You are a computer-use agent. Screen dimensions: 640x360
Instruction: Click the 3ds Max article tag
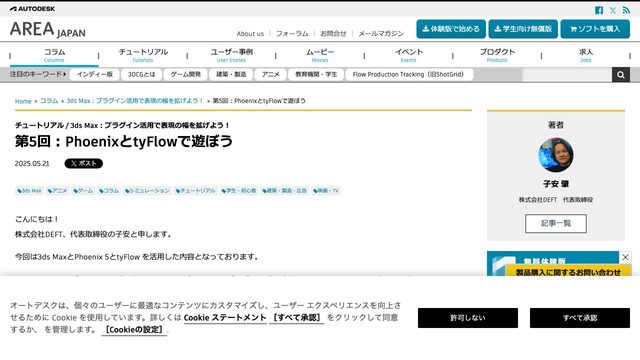[x=29, y=191]
